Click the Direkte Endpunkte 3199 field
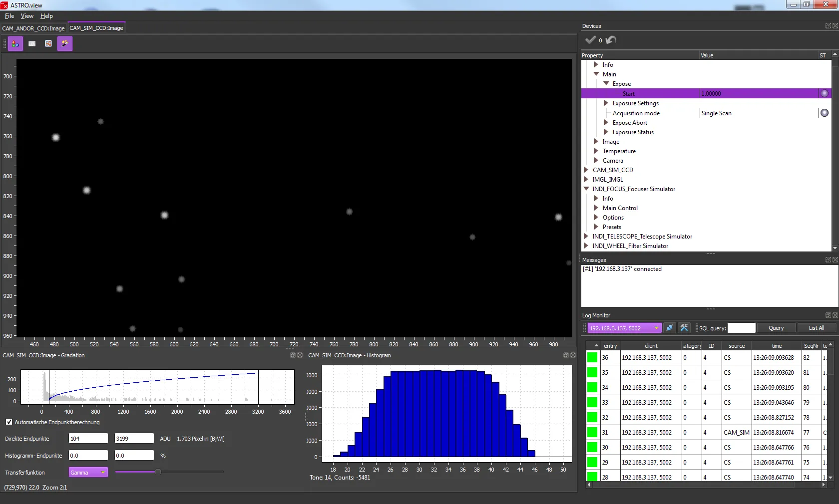Viewport: 839px width, 504px height. (x=134, y=439)
